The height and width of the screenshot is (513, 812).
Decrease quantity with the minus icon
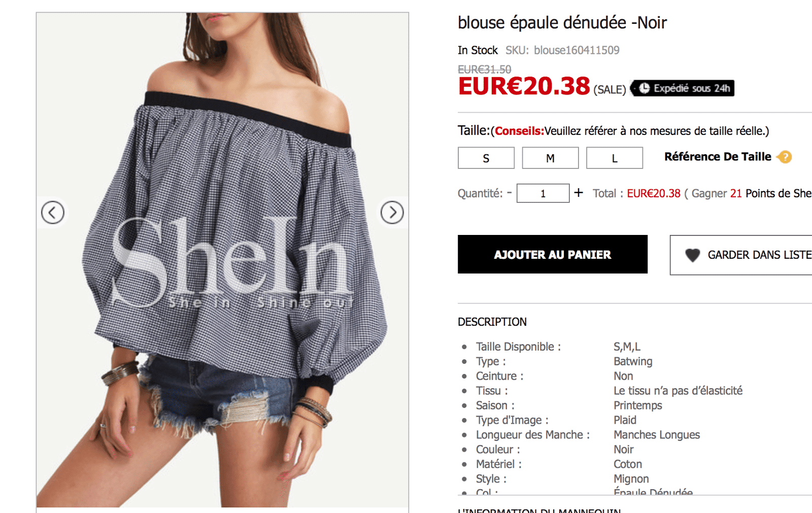[509, 193]
